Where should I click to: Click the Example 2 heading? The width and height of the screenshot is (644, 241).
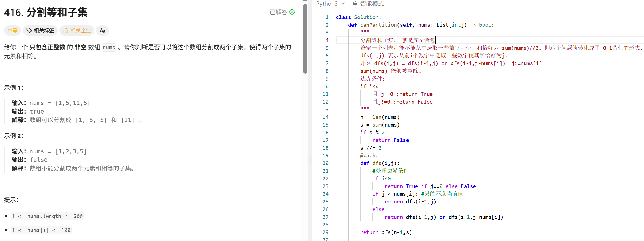click(14, 136)
